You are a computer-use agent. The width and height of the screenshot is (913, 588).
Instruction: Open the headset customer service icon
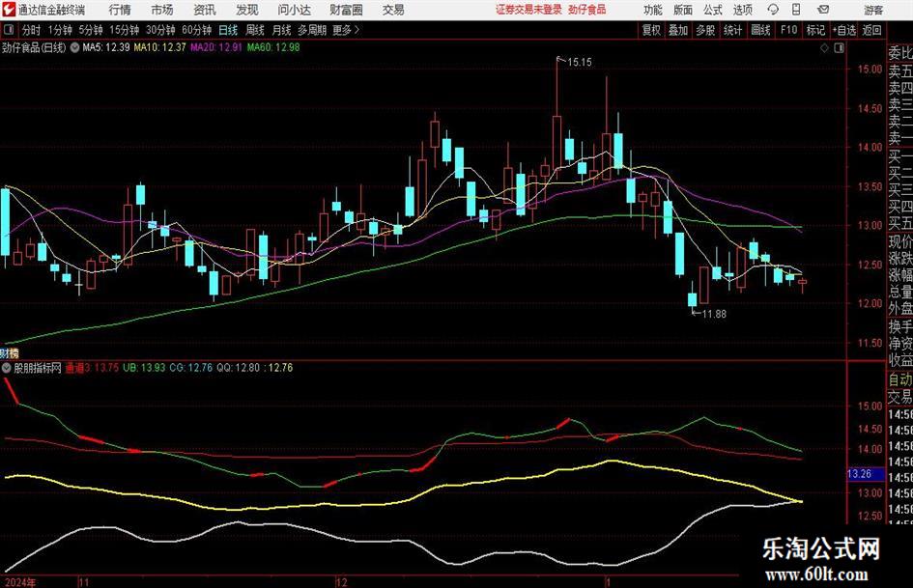pos(773,10)
